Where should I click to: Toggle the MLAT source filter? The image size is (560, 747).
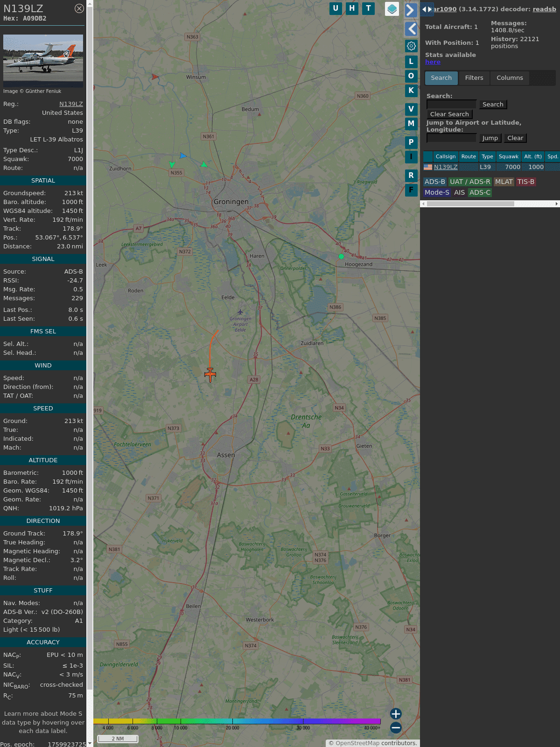(504, 182)
